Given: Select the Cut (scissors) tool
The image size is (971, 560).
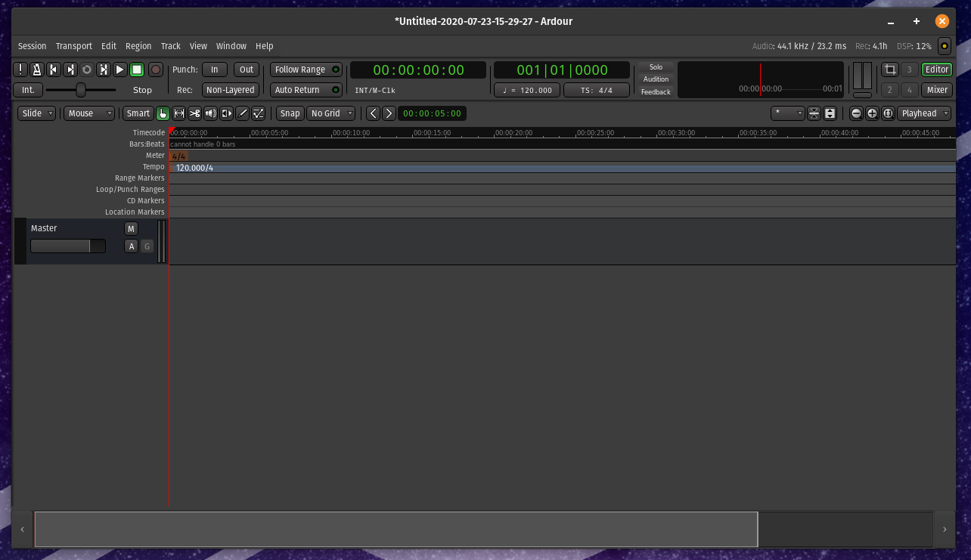Looking at the screenshot, I should pos(194,113).
